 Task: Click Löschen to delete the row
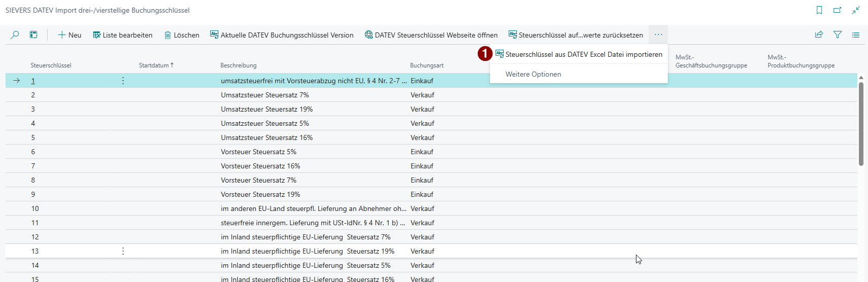tap(181, 35)
